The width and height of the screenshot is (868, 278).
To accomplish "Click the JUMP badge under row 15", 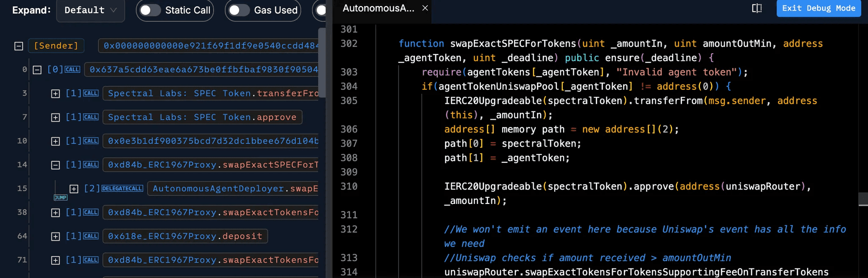I will (61, 198).
